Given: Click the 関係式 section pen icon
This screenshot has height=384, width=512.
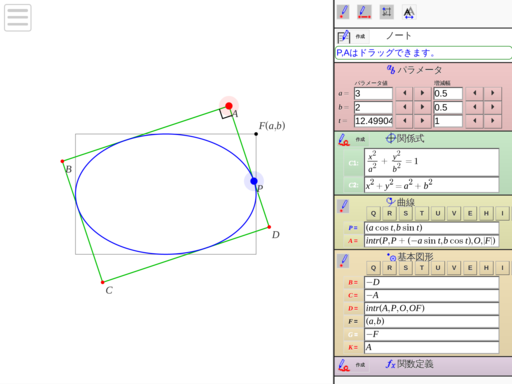Looking at the screenshot, I should point(343,140).
